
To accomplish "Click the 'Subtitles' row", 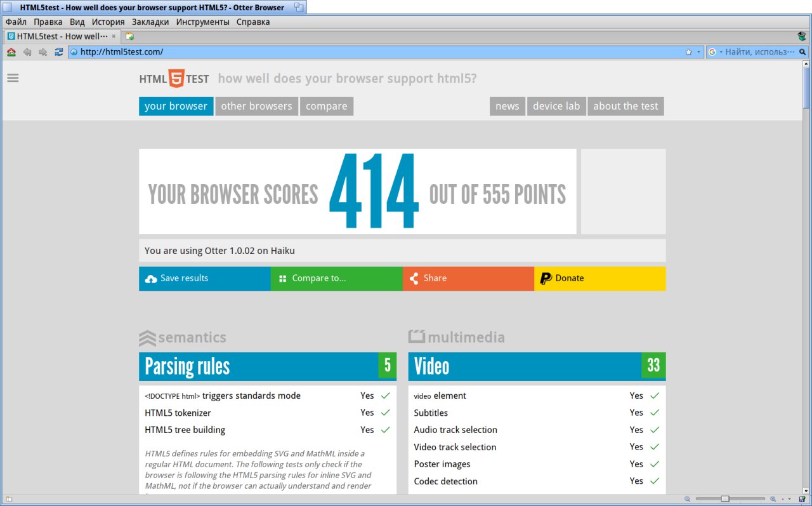I will pos(537,413).
